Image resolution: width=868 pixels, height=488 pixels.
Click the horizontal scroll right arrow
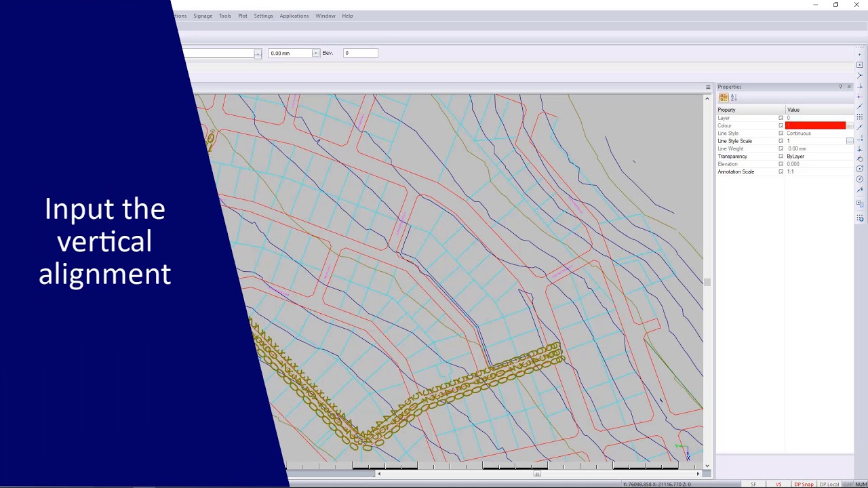click(x=698, y=474)
